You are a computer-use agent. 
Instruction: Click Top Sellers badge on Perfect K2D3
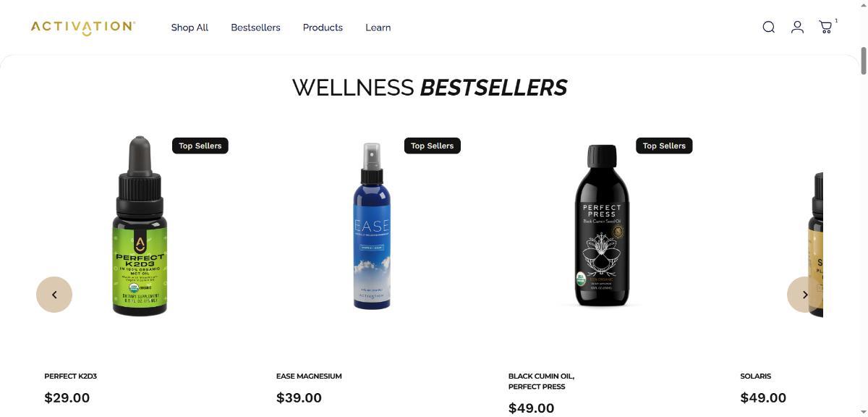coord(200,146)
